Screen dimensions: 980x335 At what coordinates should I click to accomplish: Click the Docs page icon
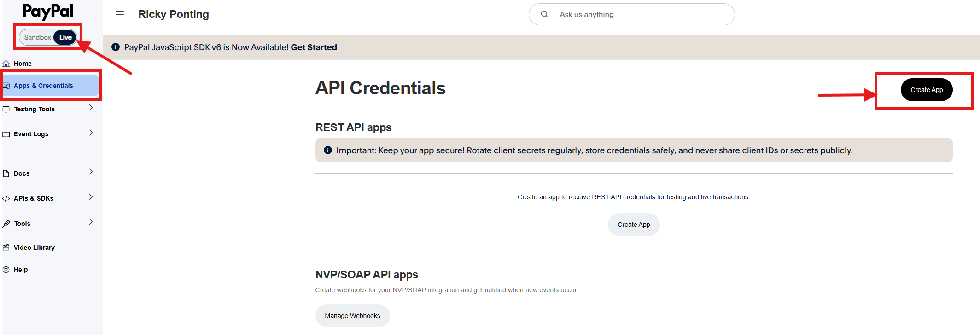pos(6,173)
